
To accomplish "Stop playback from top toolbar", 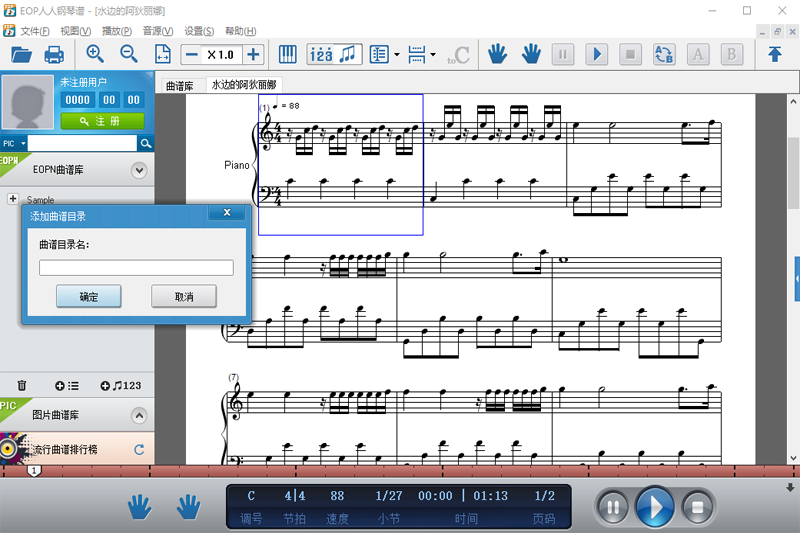I will pos(631,54).
